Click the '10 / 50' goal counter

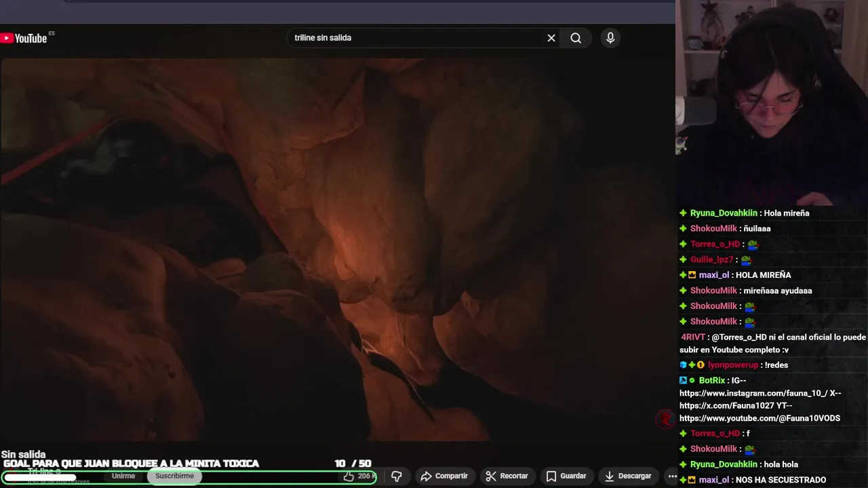(x=353, y=464)
